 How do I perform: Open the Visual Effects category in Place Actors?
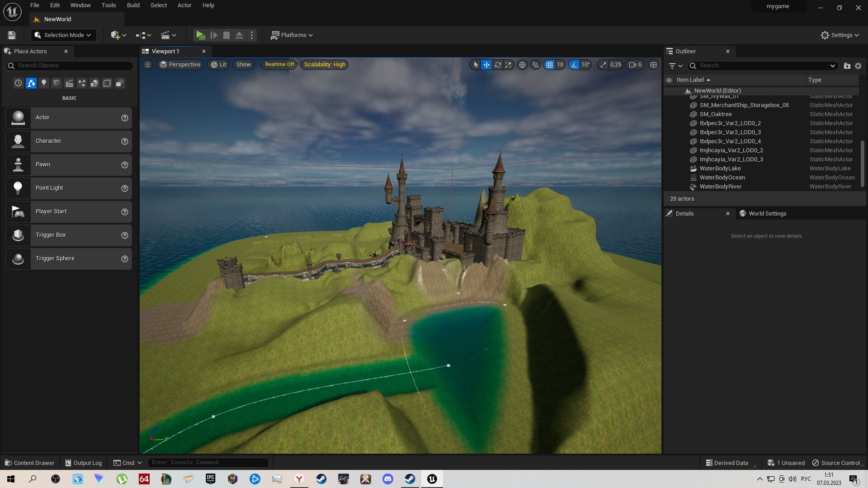pos(82,83)
